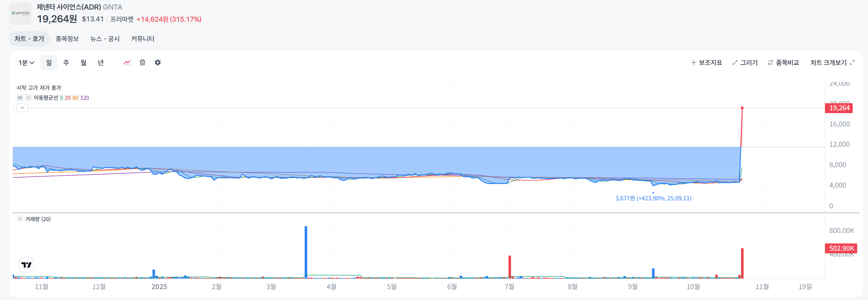Click the moving average 60 period value
Image resolution: width=868 pixels, height=300 pixels.
click(x=76, y=98)
